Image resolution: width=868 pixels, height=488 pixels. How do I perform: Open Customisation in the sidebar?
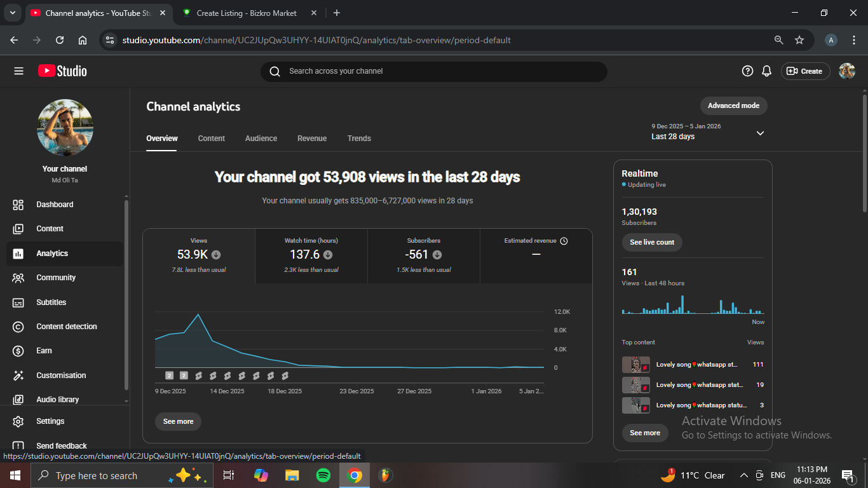60,376
